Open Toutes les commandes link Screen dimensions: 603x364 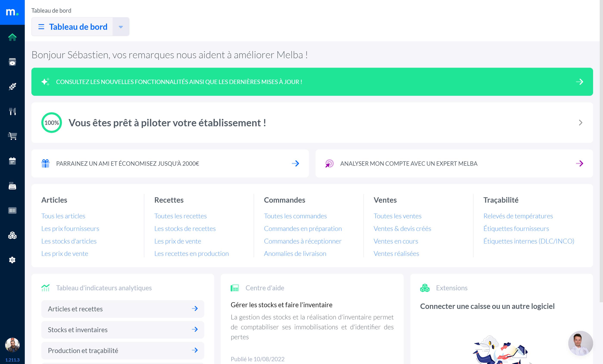pos(295,216)
